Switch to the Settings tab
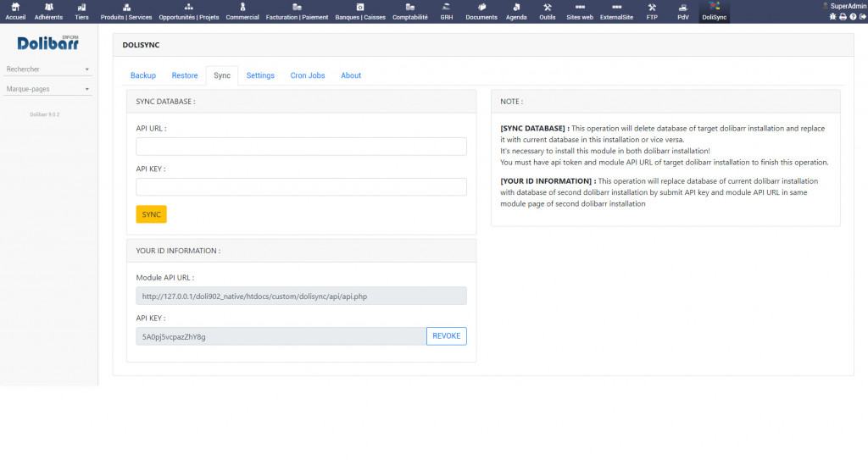This screenshot has width=868, height=460. (x=260, y=75)
